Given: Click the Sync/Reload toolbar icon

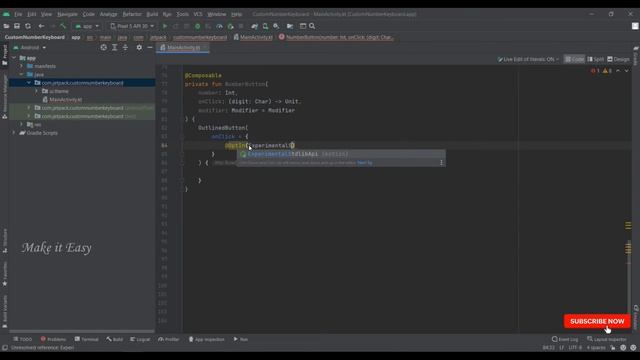Looking at the screenshot, I should tap(28, 26).
